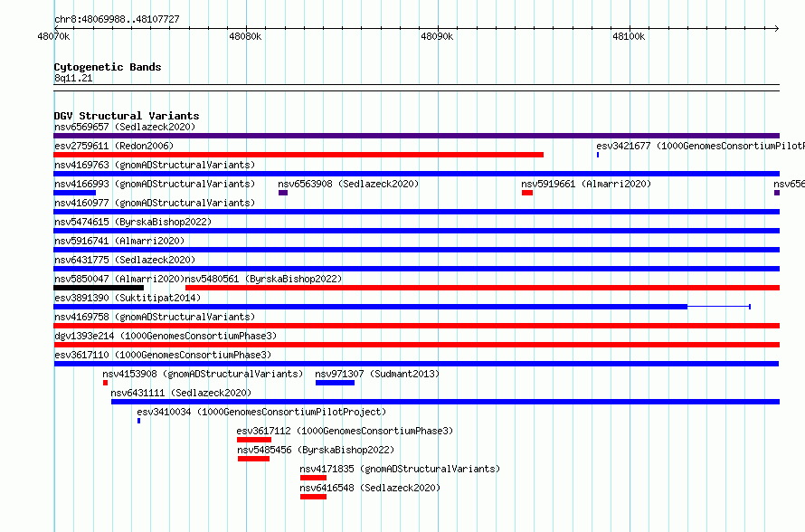Select the blue nsv6431111 variant bar
805x532 pixels.
[x=445, y=402]
